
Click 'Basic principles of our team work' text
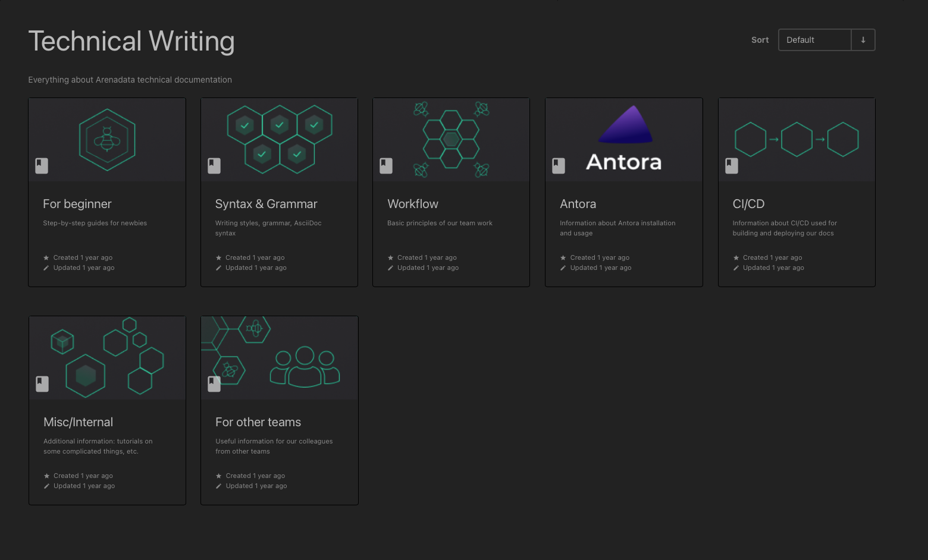pos(440,224)
